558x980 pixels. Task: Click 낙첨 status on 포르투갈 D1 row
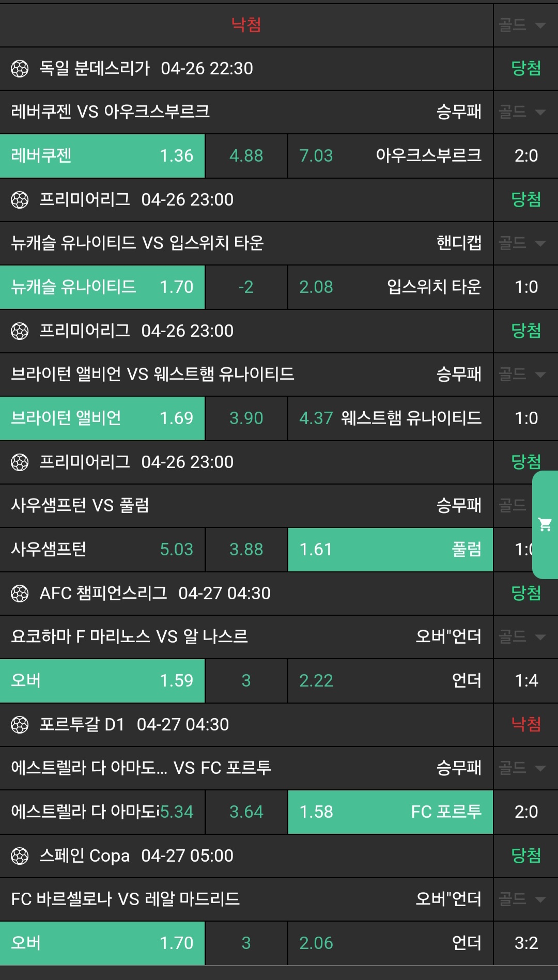[526, 724]
